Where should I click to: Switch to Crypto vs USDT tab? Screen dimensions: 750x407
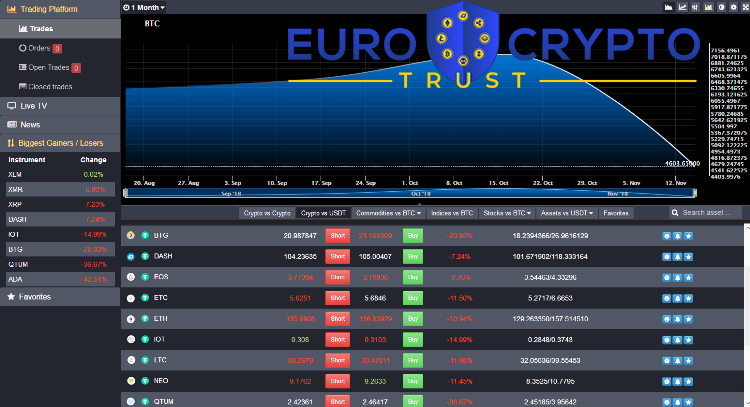click(x=323, y=213)
